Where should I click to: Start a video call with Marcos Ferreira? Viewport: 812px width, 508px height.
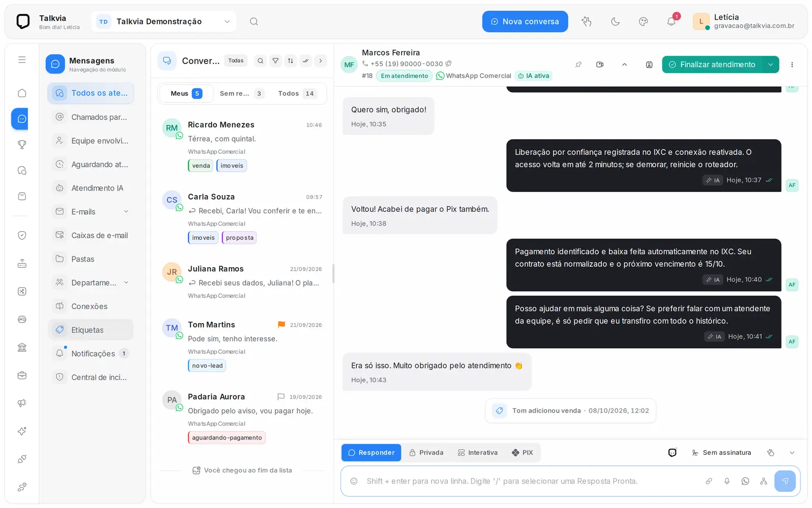(x=600, y=65)
